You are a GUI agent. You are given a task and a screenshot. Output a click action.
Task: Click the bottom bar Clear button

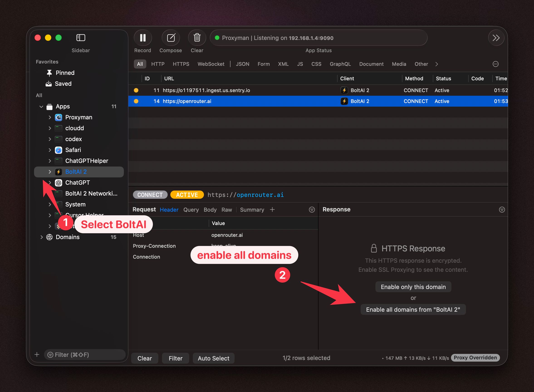point(145,358)
